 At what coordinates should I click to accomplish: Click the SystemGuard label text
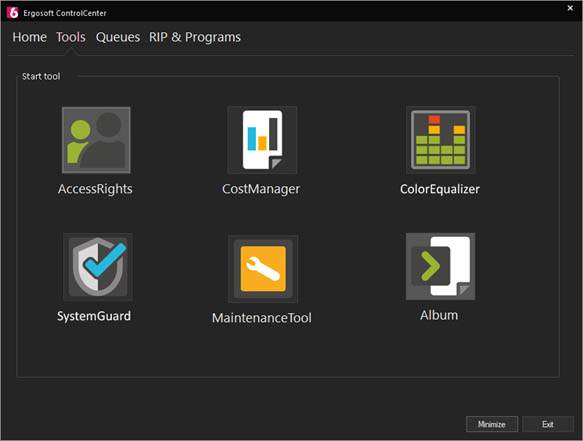[x=94, y=316]
